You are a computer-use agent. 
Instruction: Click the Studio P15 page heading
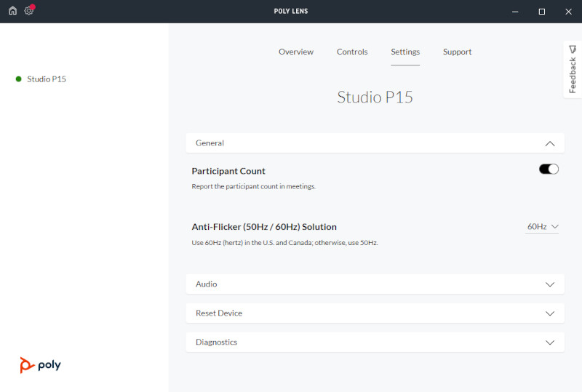click(375, 97)
